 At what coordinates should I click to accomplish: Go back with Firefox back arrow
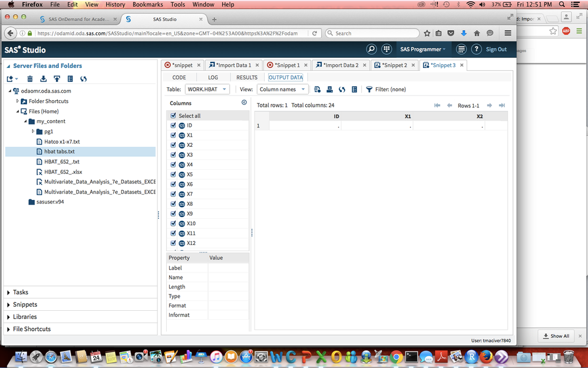[11, 33]
